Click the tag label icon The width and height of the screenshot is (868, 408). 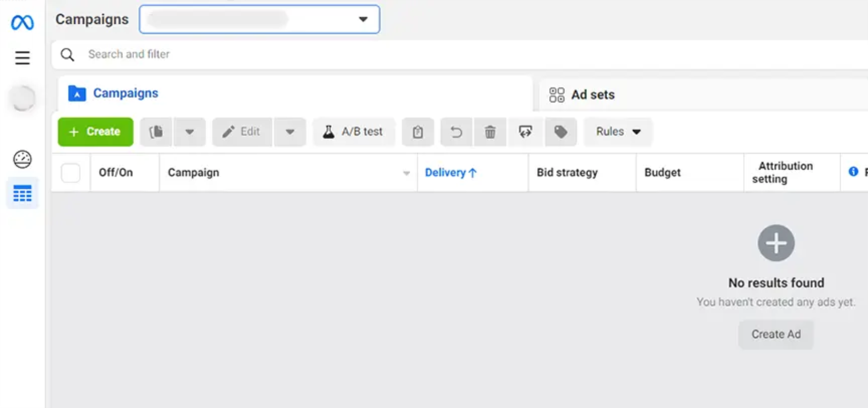point(561,132)
